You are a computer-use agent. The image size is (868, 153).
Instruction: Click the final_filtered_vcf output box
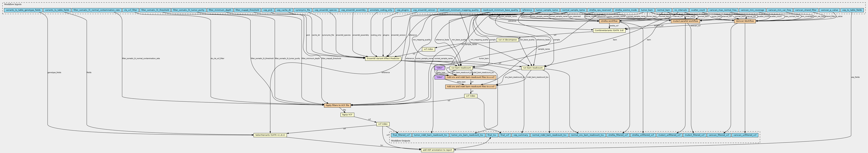point(400,135)
